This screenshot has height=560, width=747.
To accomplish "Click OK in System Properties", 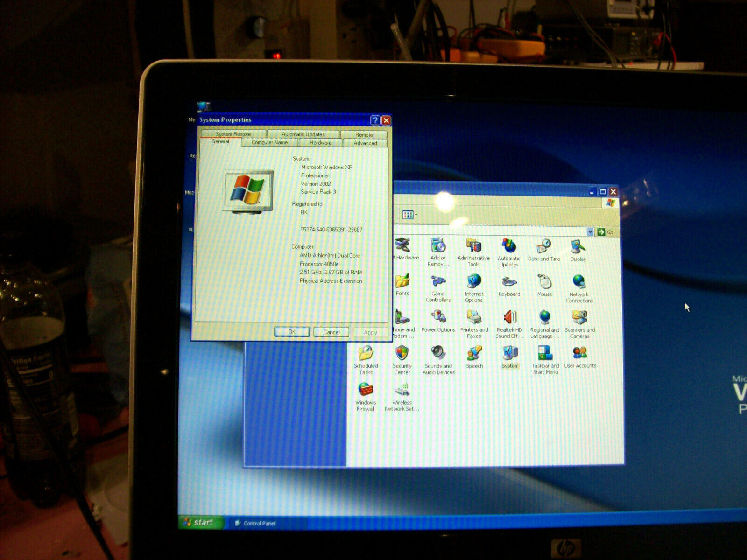I will point(292,332).
